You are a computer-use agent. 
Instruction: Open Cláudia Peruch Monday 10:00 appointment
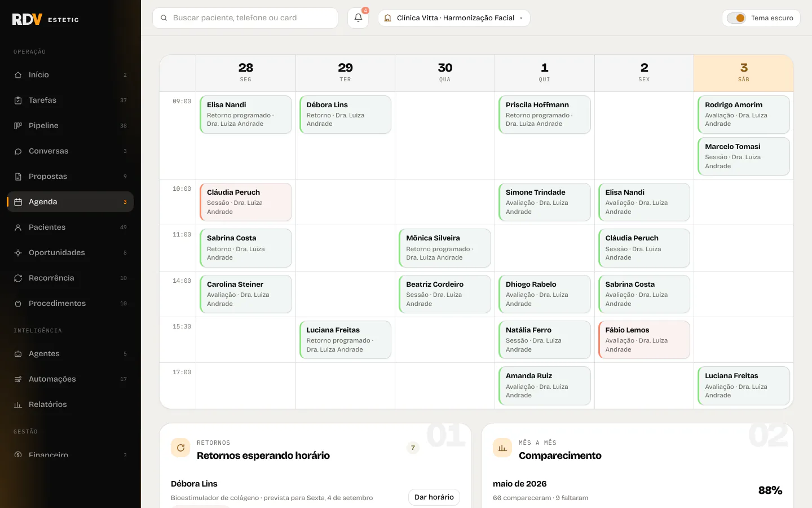pyautogui.click(x=246, y=202)
